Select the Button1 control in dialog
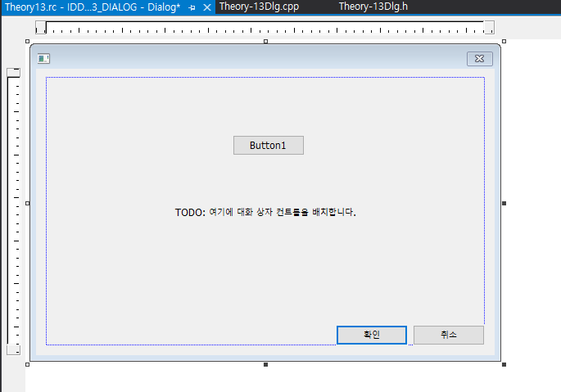Image resolution: width=561 pixels, height=392 pixels. click(x=269, y=145)
